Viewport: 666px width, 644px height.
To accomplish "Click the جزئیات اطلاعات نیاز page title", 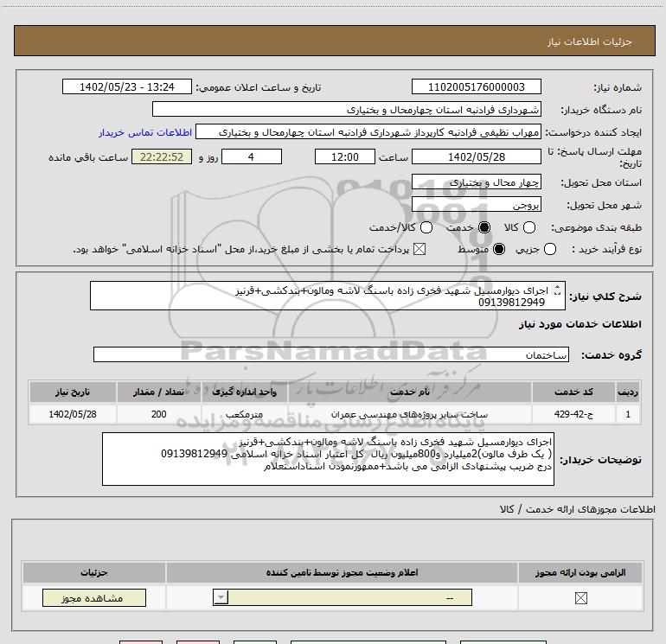I will (x=589, y=41).
